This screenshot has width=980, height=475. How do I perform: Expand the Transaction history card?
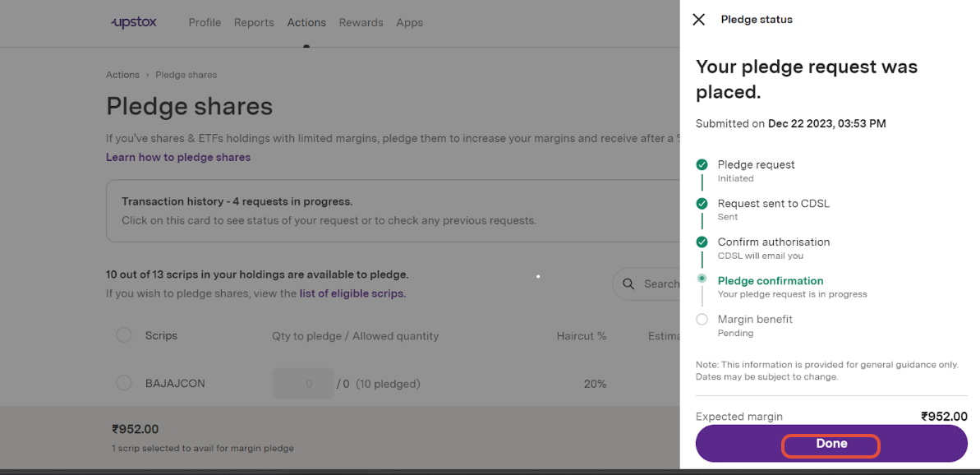[393, 211]
